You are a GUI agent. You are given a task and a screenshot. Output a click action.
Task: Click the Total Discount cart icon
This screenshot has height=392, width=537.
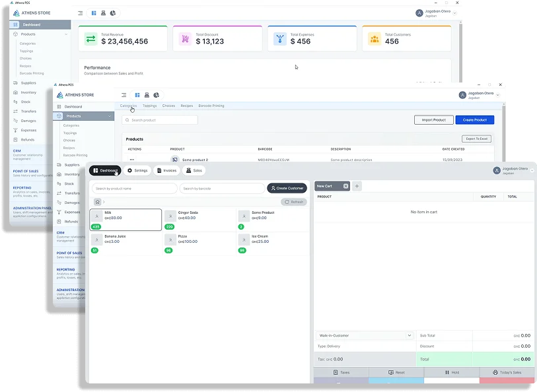coord(186,39)
